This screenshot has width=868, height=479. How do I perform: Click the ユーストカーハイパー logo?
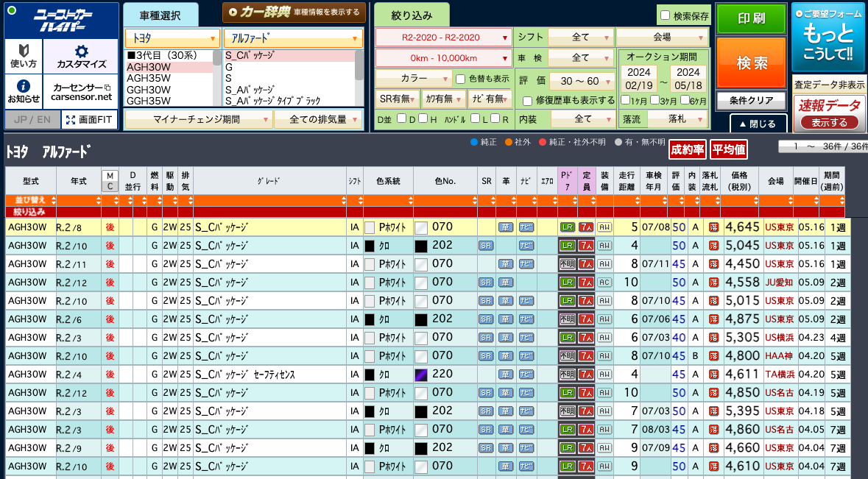tap(61, 21)
